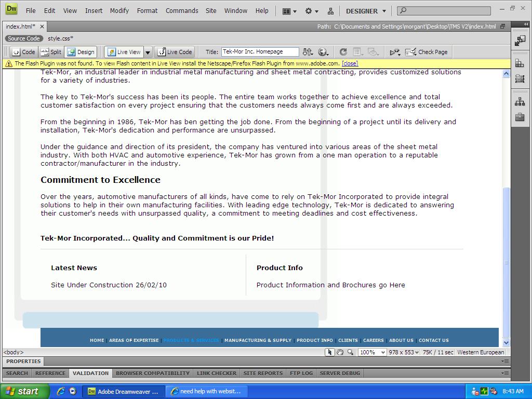Select the arrow Select tool in status bar
This screenshot has height=399, width=532.
(329, 352)
